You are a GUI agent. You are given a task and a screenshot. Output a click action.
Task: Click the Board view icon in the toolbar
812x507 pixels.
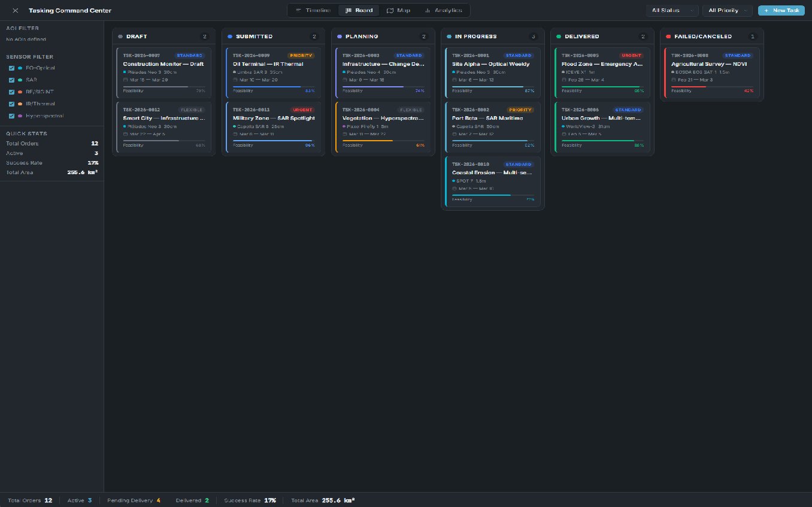point(349,10)
